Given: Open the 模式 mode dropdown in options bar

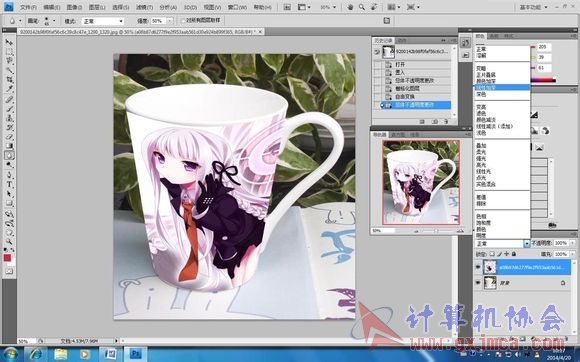Looking at the screenshot, I should click(102, 21).
